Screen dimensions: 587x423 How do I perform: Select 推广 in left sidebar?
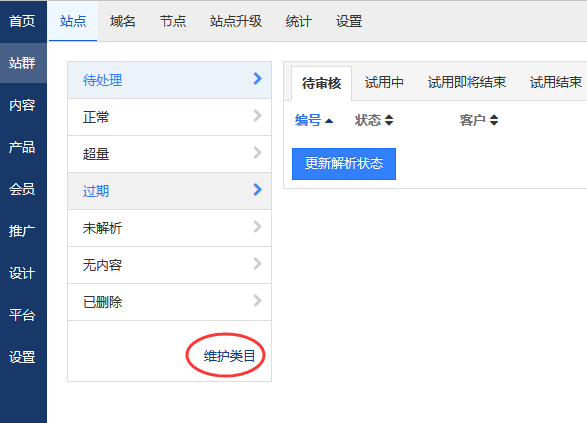coord(22,231)
